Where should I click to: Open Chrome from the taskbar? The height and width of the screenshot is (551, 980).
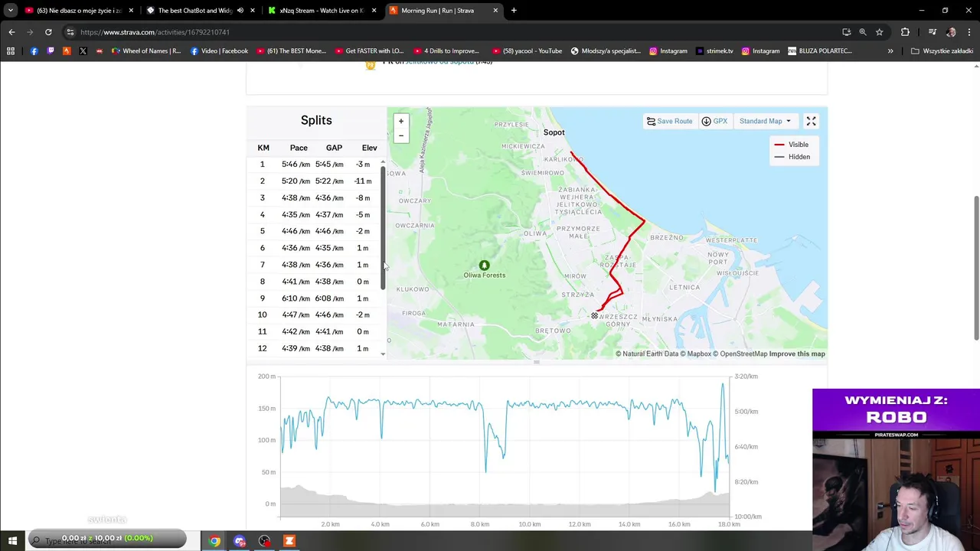214,541
